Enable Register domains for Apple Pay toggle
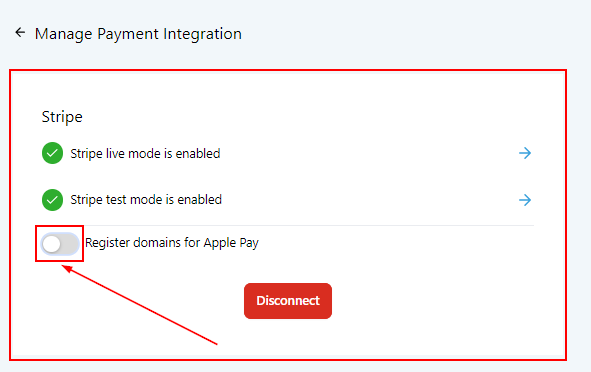 (60, 244)
